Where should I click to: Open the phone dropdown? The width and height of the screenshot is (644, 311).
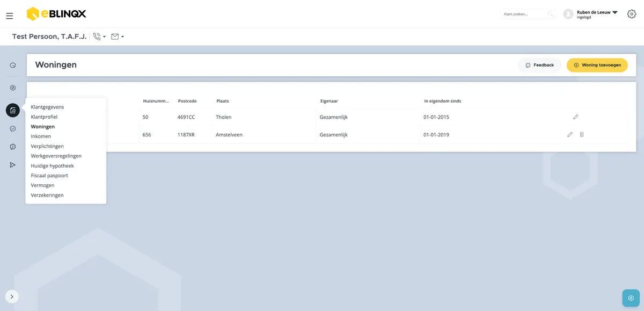[x=99, y=37]
